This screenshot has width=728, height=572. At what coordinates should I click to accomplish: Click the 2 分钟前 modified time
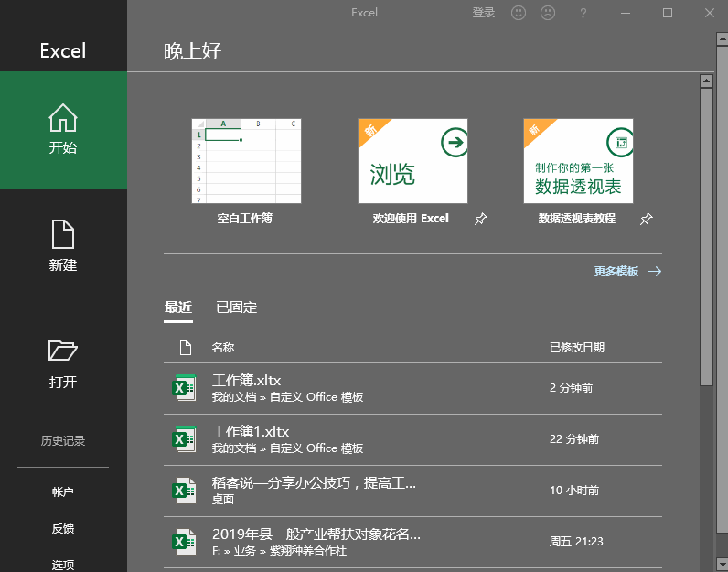click(x=571, y=388)
